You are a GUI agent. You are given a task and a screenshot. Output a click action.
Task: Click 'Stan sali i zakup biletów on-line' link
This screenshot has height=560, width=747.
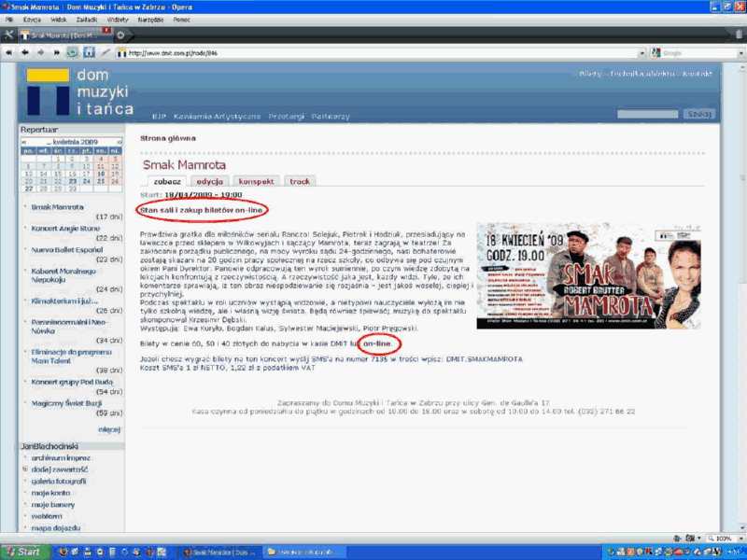click(203, 210)
